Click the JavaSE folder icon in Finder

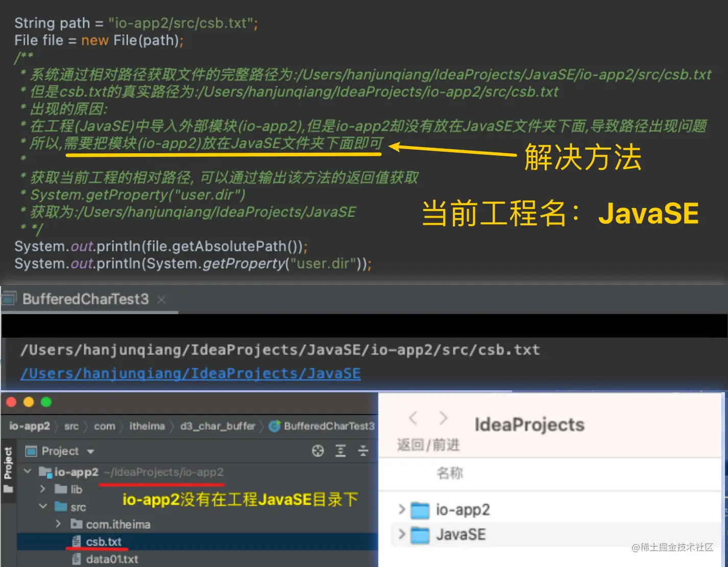[x=420, y=535]
